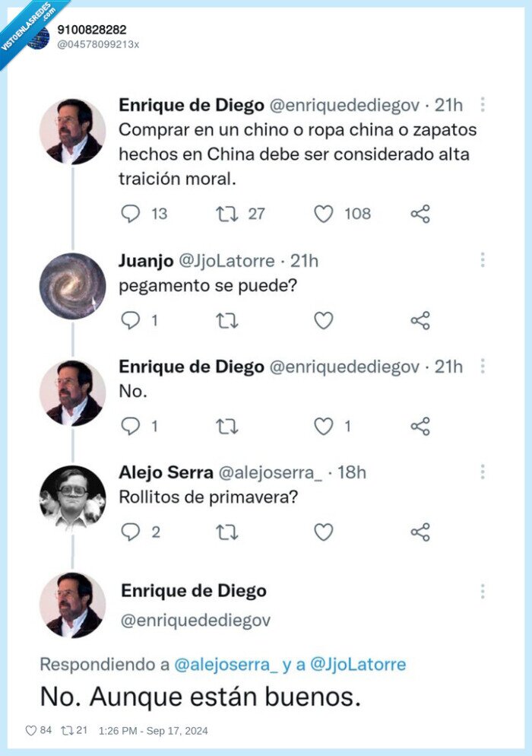This screenshot has height=756, width=532.
Task: Like Alejo Serra's rollitos de primavera tweet
Action: 324,532
